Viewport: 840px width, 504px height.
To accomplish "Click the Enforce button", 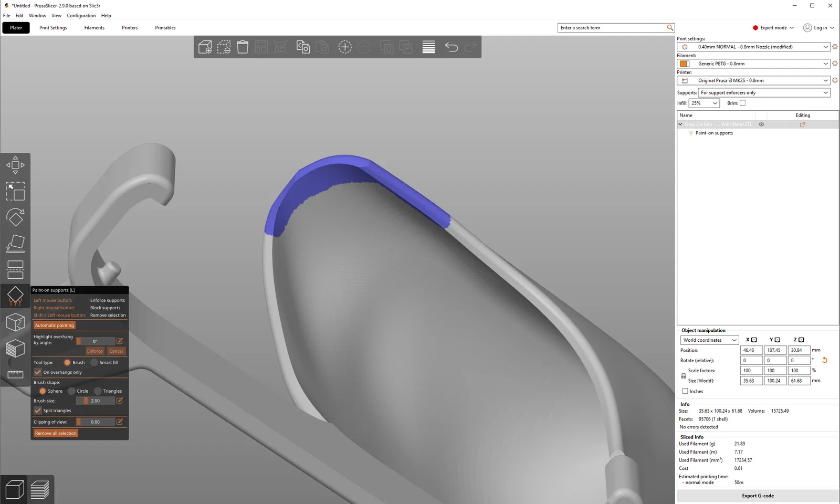I will (x=95, y=351).
